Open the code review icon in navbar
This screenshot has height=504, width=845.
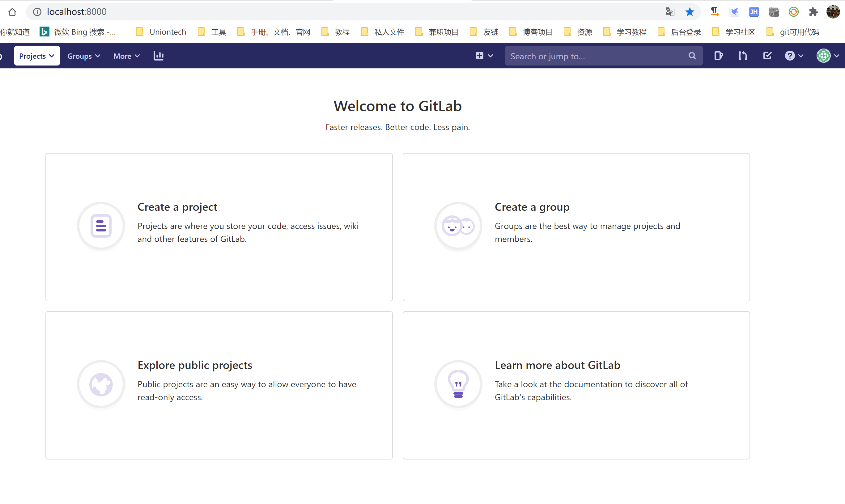(743, 56)
